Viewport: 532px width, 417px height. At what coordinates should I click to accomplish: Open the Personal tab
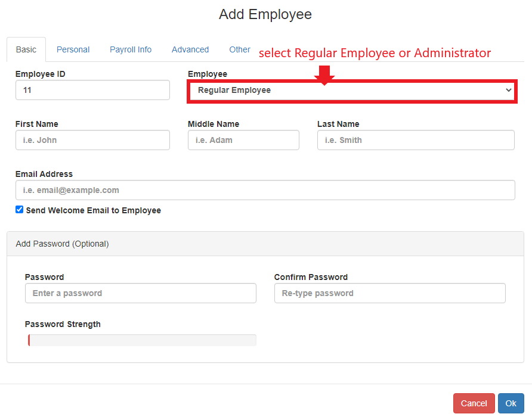[73, 49]
